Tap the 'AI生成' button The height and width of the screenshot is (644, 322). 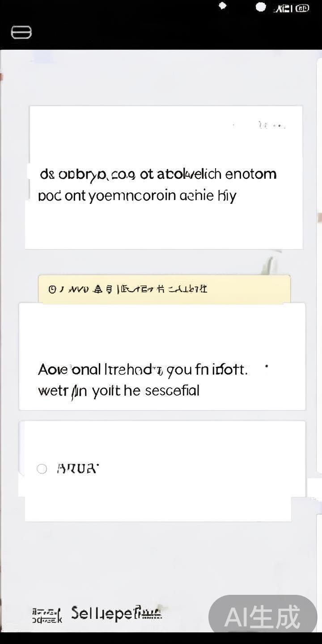(263, 617)
